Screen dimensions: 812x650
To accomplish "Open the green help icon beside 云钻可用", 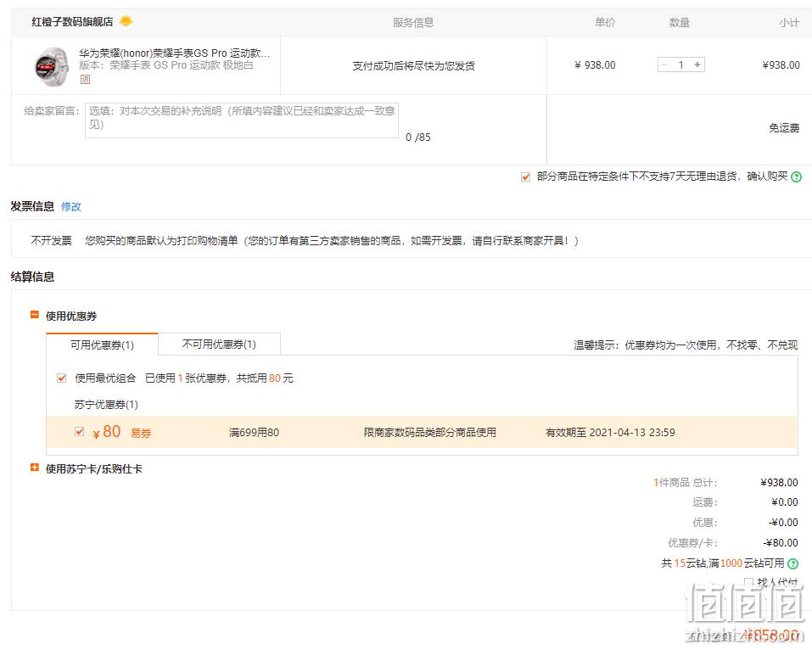I will coord(792,563).
